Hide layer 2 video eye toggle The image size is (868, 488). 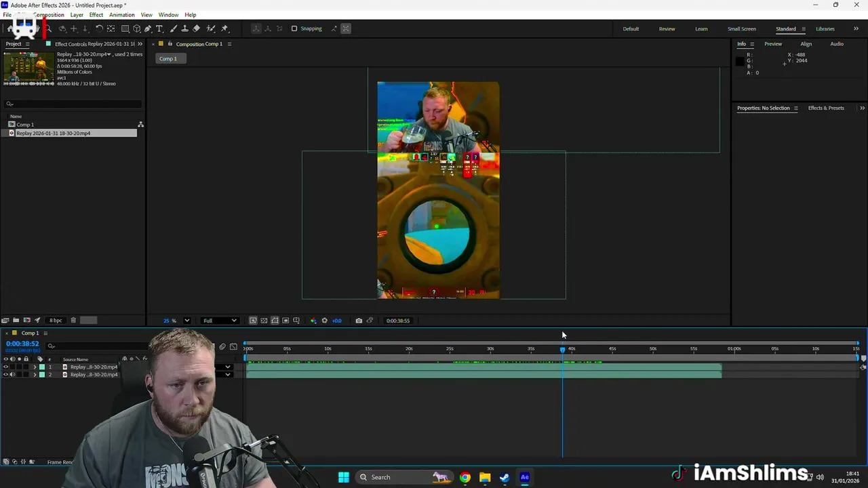point(5,374)
